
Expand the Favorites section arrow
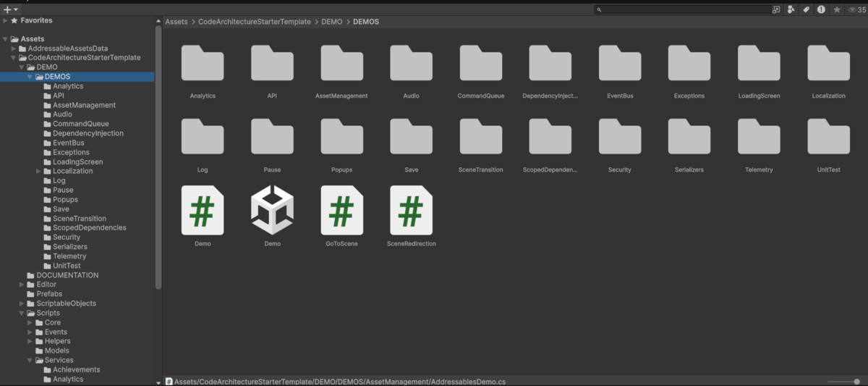click(x=5, y=21)
